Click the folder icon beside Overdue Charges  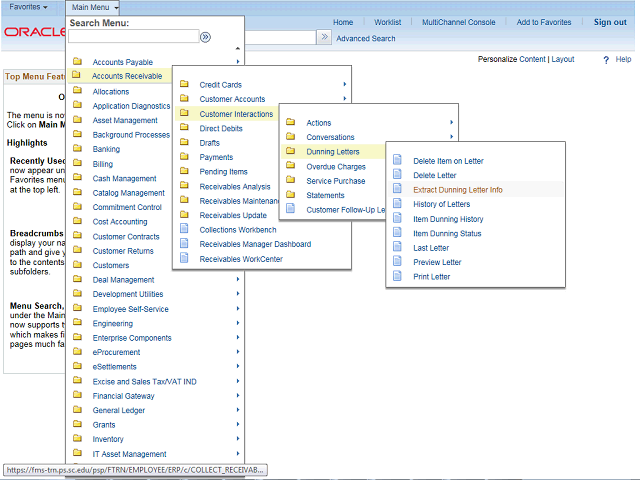tap(291, 166)
